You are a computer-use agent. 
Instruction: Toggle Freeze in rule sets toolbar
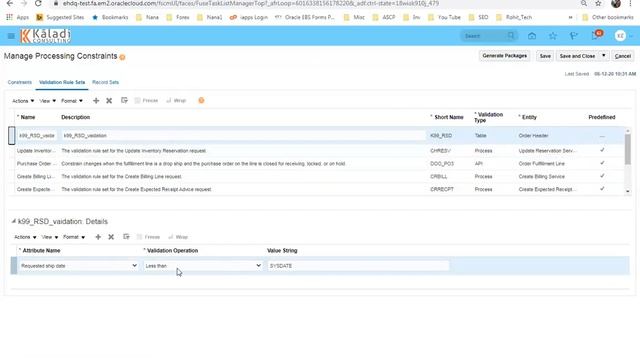click(x=146, y=100)
